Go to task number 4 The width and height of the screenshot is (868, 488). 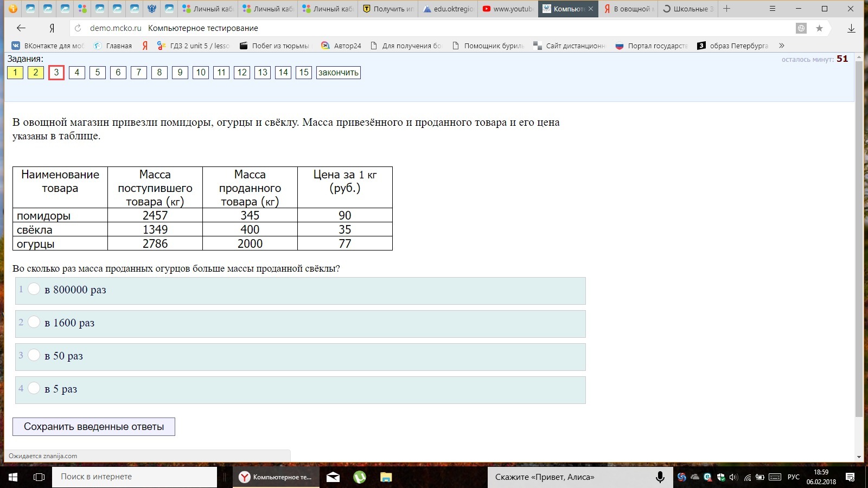[77, 73]
